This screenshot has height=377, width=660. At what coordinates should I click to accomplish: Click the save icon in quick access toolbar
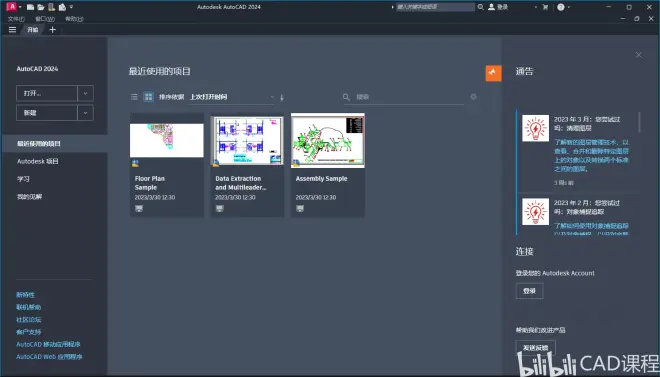coord(51,7)
